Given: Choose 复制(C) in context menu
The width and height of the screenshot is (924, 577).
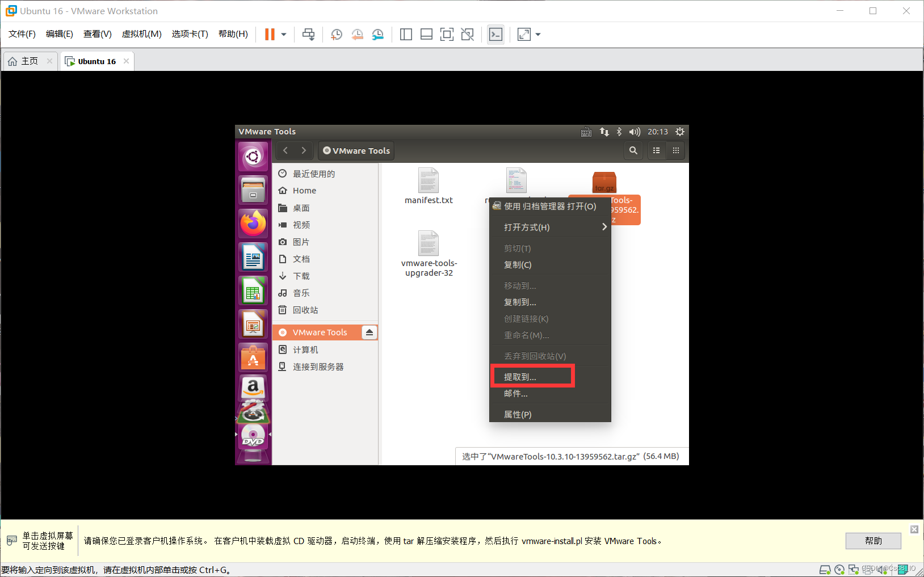Looking at the screenshot, I should pos(550,265).
